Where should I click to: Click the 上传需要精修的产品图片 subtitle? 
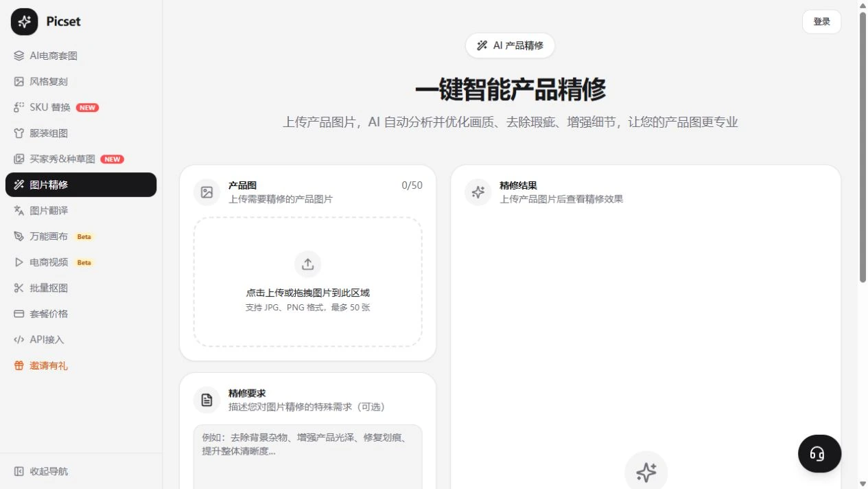point(281,199)
